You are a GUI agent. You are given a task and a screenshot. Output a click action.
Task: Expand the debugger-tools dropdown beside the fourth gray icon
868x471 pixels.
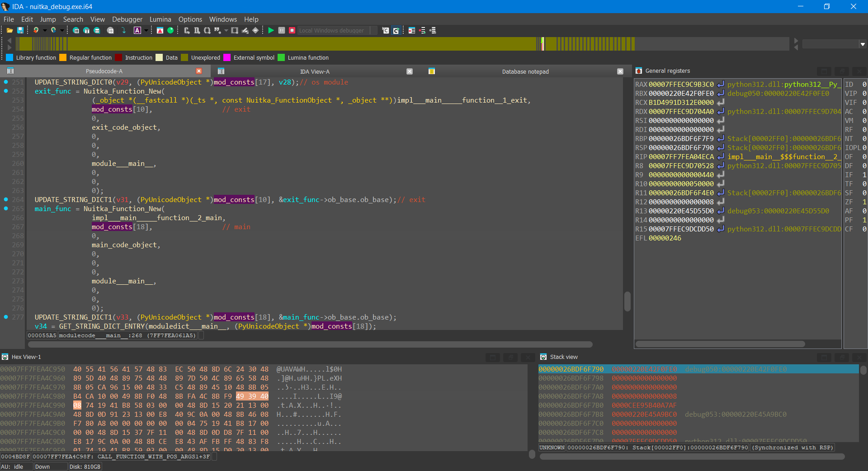pos(226,30)
